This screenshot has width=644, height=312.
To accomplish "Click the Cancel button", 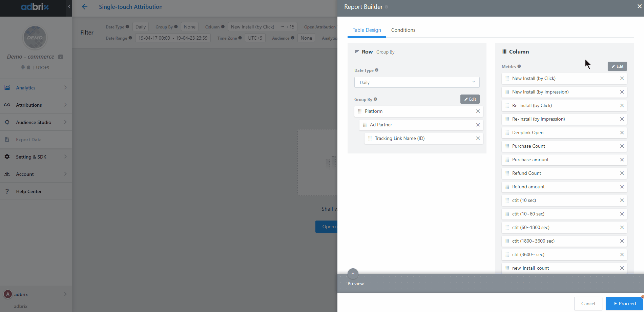I will pos(588,304).
